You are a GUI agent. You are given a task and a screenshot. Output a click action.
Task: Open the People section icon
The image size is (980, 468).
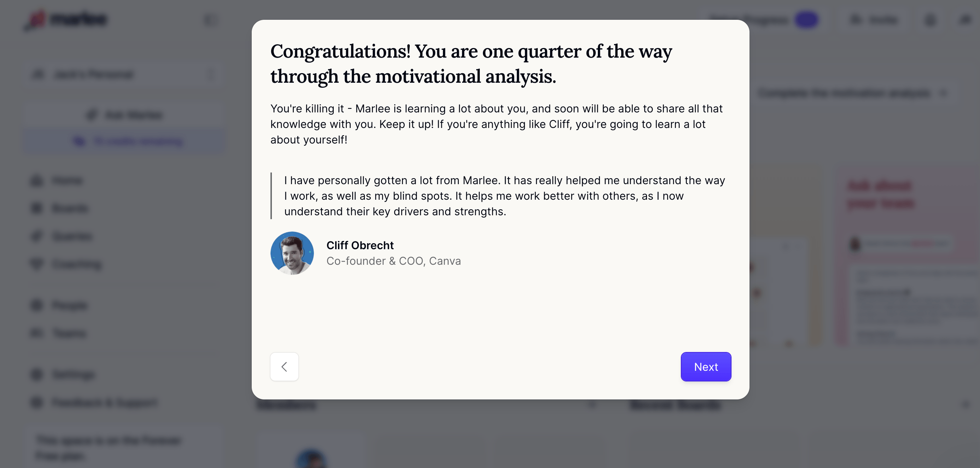[36, 305]
